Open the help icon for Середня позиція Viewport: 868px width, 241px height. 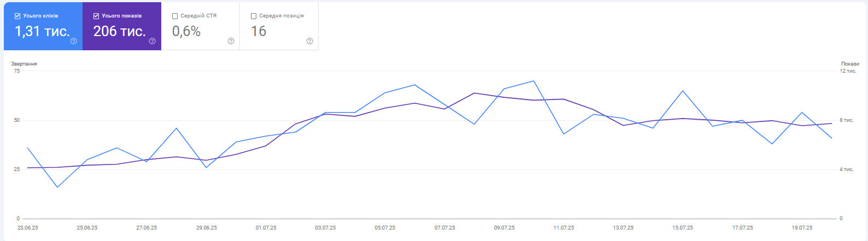(309, 41)
